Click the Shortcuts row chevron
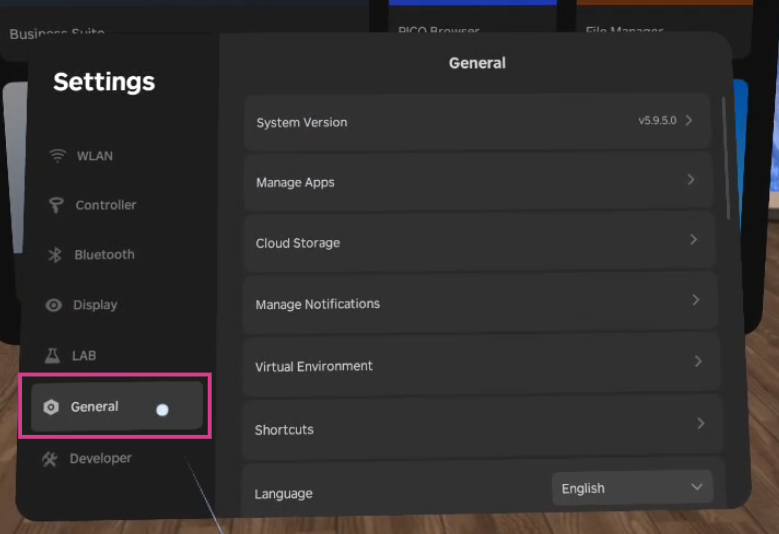This screenshot has height=534, width=779. (x=701, y=424)
